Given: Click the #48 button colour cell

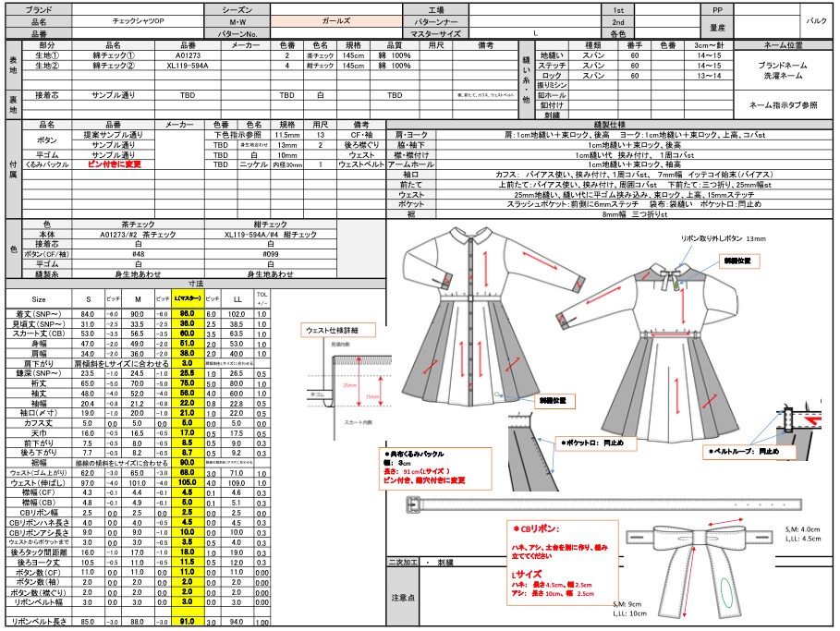Looking at the screenshot, I should point(138,254).
